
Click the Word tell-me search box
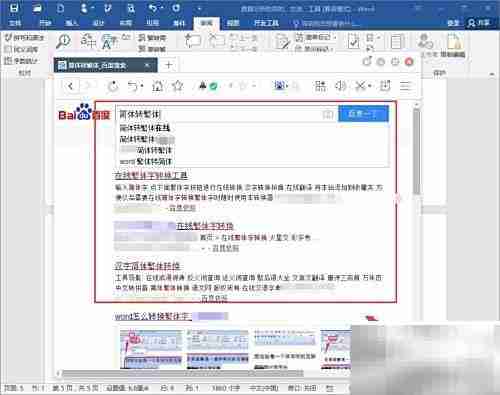326,23
